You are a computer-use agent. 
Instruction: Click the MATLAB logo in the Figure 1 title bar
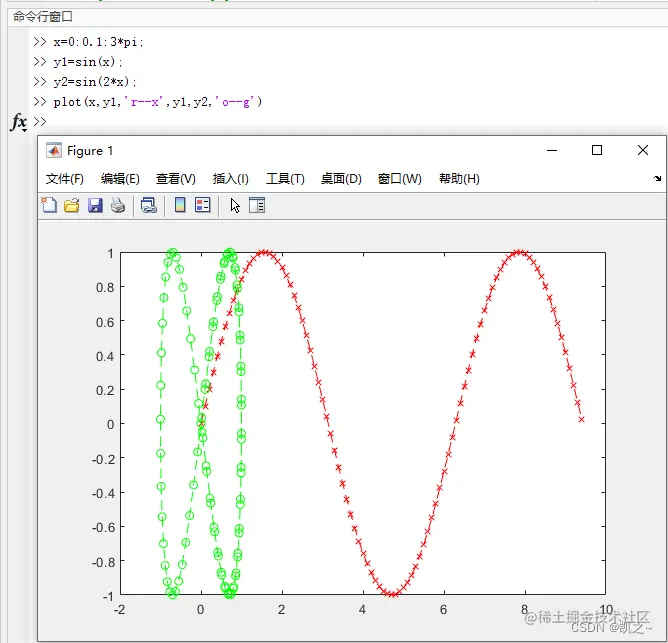tap(54, 150)
